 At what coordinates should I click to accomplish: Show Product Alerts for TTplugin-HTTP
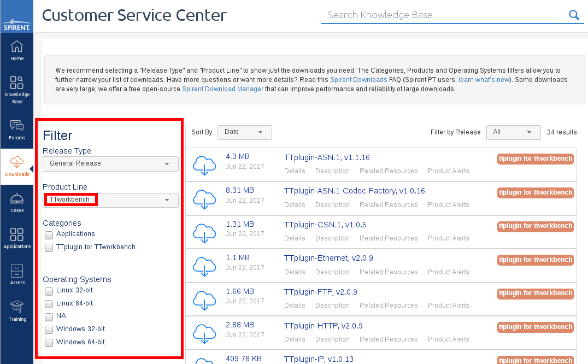click(449, 339)
